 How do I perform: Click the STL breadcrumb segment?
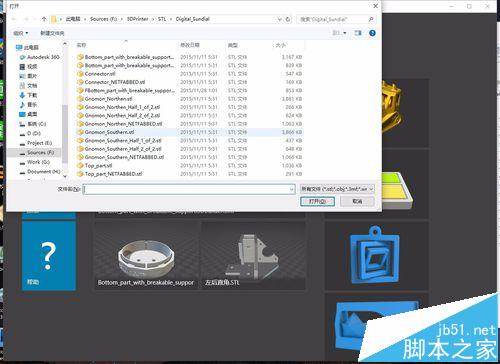162,19
